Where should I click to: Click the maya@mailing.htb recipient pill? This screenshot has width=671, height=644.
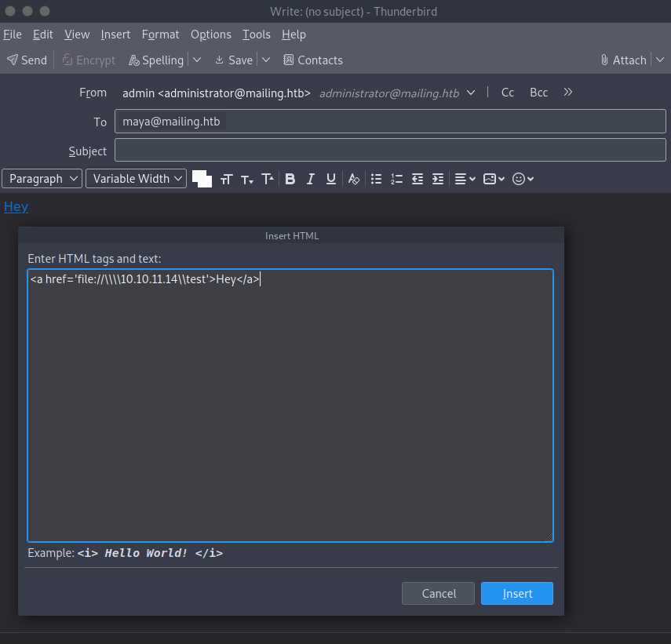pyautogui.click(x=172, y=122)
